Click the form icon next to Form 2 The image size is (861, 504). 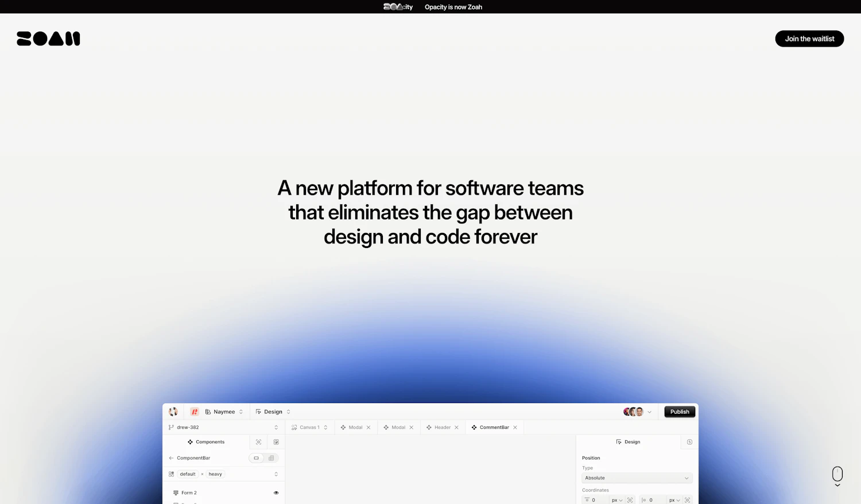coord(176,493)
